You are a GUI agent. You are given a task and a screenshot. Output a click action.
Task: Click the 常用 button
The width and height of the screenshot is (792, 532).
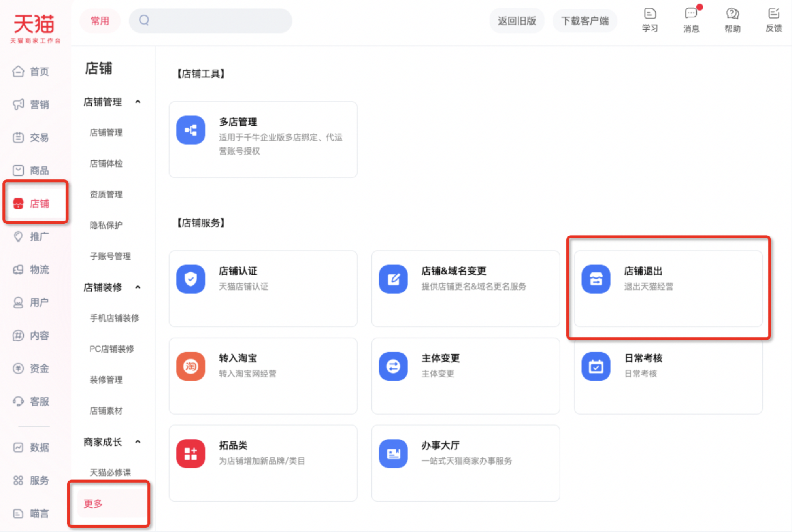point(100,21)
